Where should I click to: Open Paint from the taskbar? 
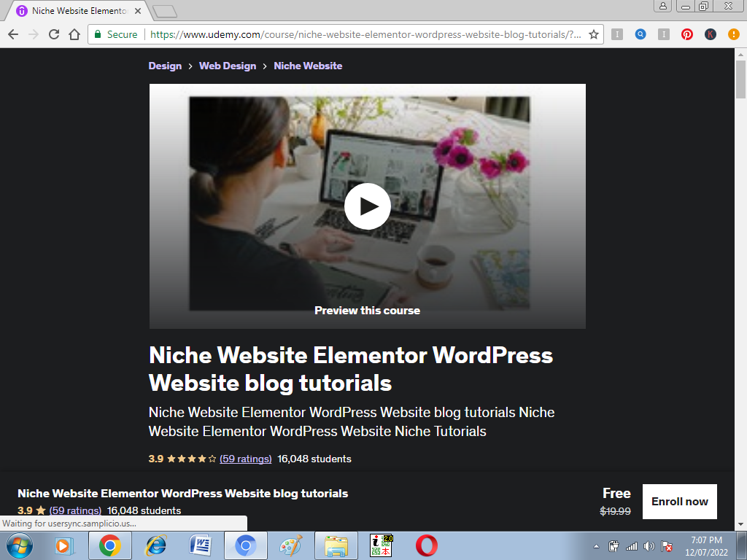click(290, 545)
